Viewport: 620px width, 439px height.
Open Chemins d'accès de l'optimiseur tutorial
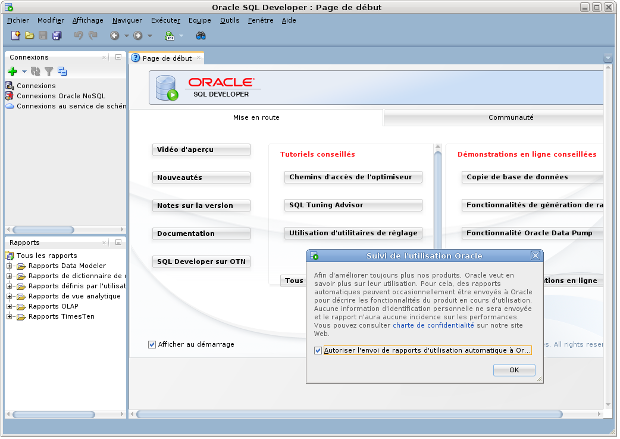pos(353,177)
